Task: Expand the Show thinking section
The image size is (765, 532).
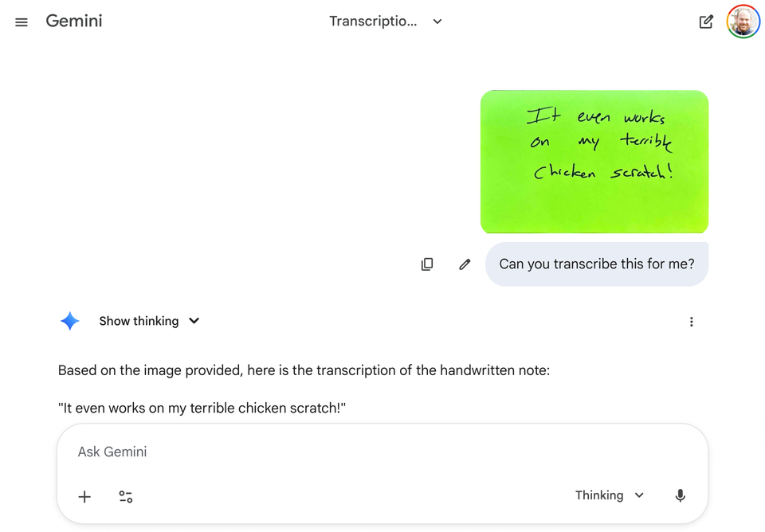Action: coord(194,321)
